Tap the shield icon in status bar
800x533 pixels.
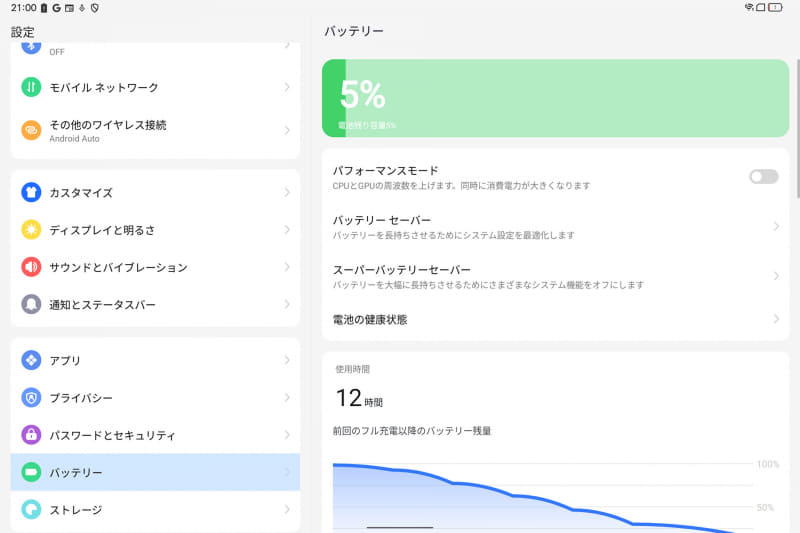point(95,8)
